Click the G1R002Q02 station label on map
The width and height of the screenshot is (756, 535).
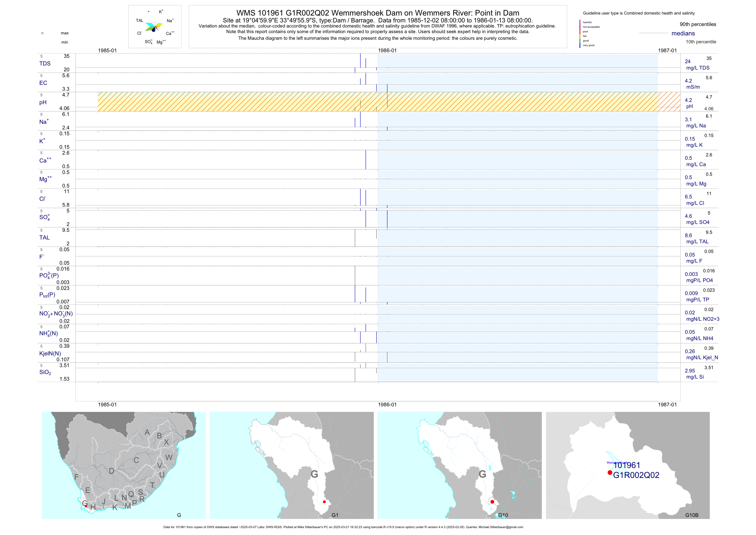[636, 475]
